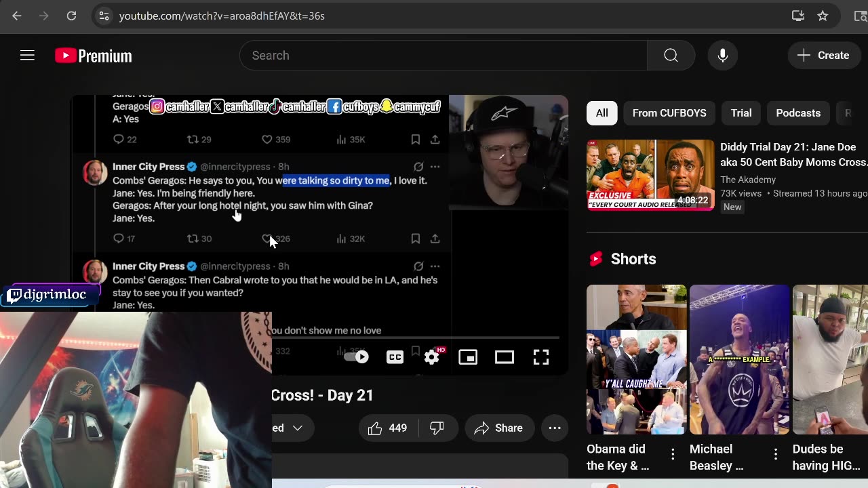
Task: Click the browser address bar URL
Action: tap(222, 16)
